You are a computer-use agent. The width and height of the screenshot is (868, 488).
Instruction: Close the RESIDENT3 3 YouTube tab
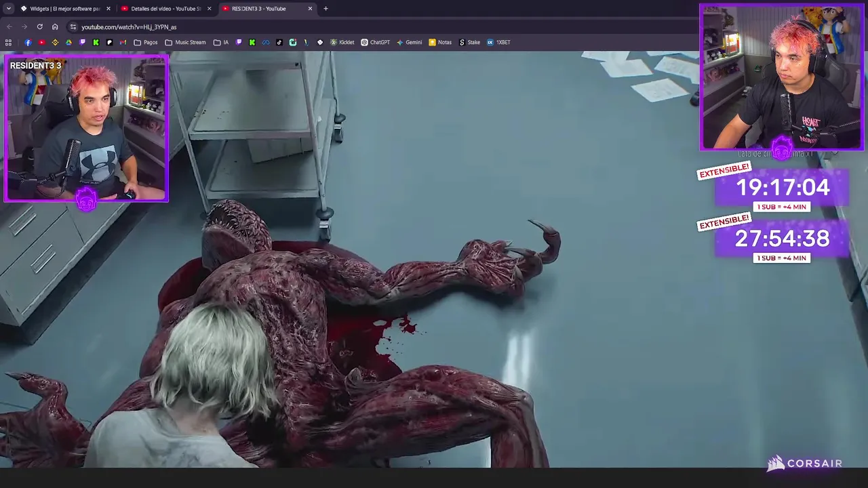click(x=310, y=9)
